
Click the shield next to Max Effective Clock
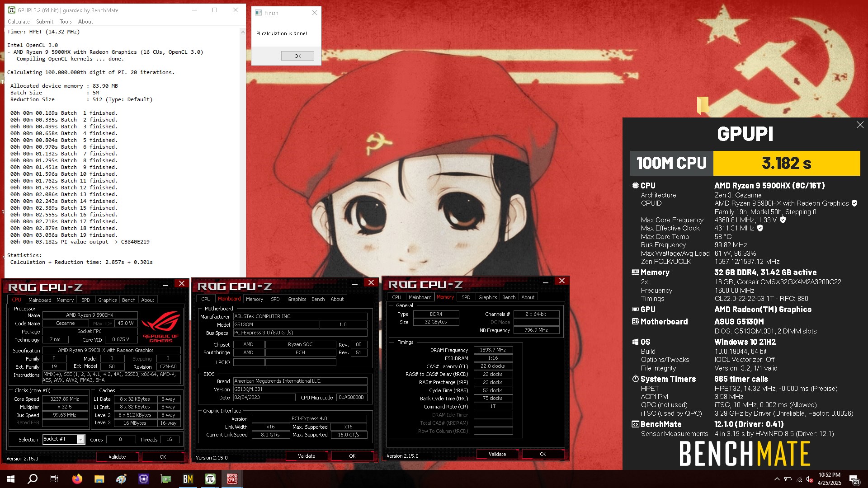(x=760, y=228)
